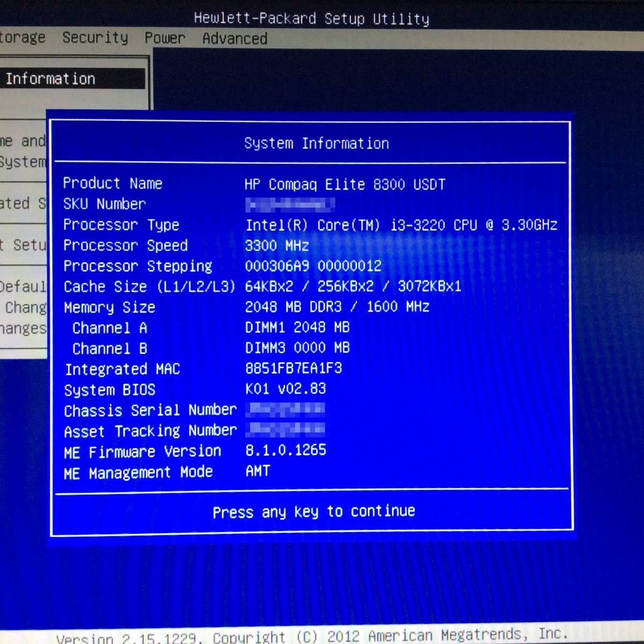Open the Security menu
The width and height of the screenshot is (644, 644).
95,38
